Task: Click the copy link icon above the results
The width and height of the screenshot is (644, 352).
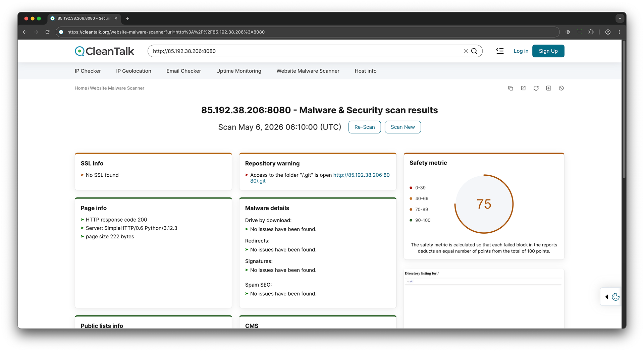Action: point(511,88)
